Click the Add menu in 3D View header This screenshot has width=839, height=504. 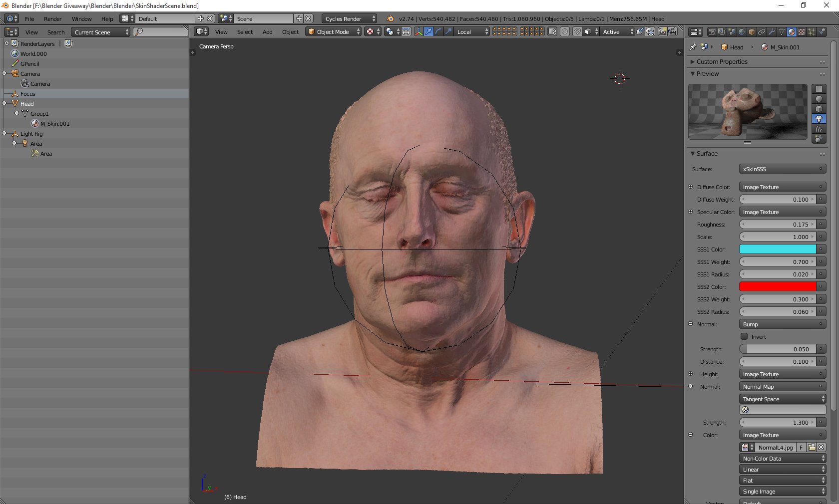coord(268,32)
